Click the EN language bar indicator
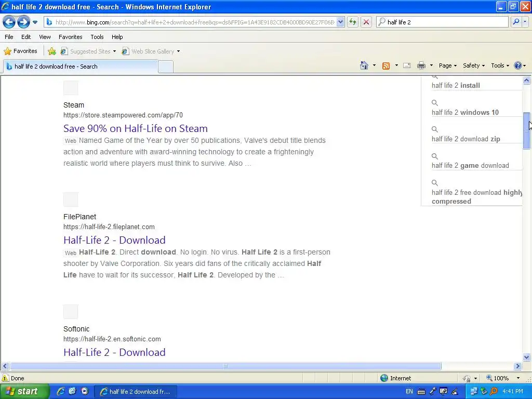 [409, 392]
